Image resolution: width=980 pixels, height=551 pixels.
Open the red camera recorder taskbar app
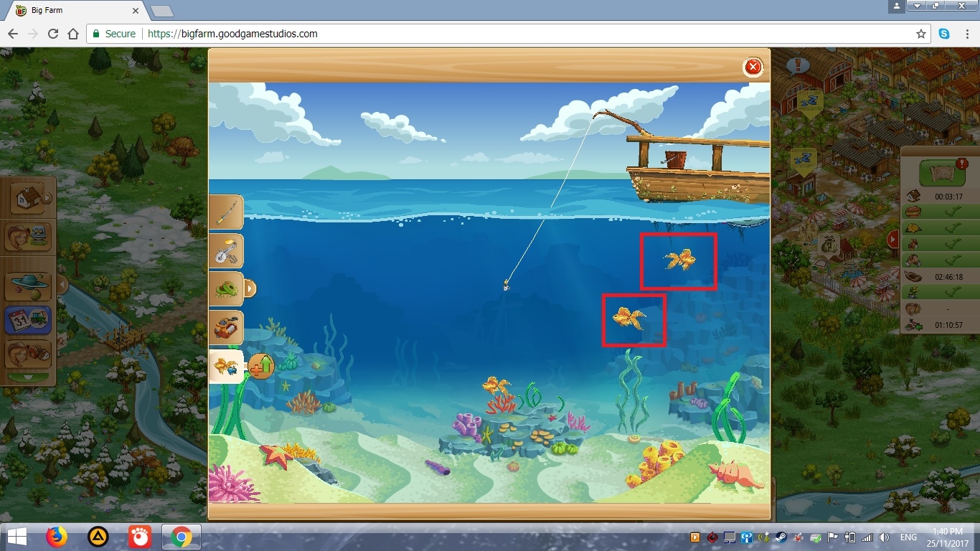(140, 537)
